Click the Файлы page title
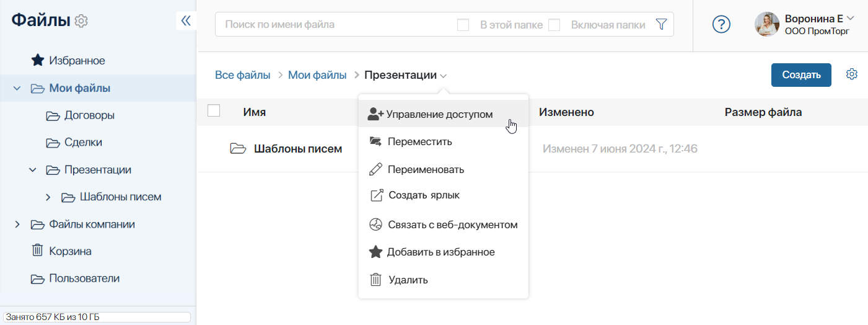 41,20
